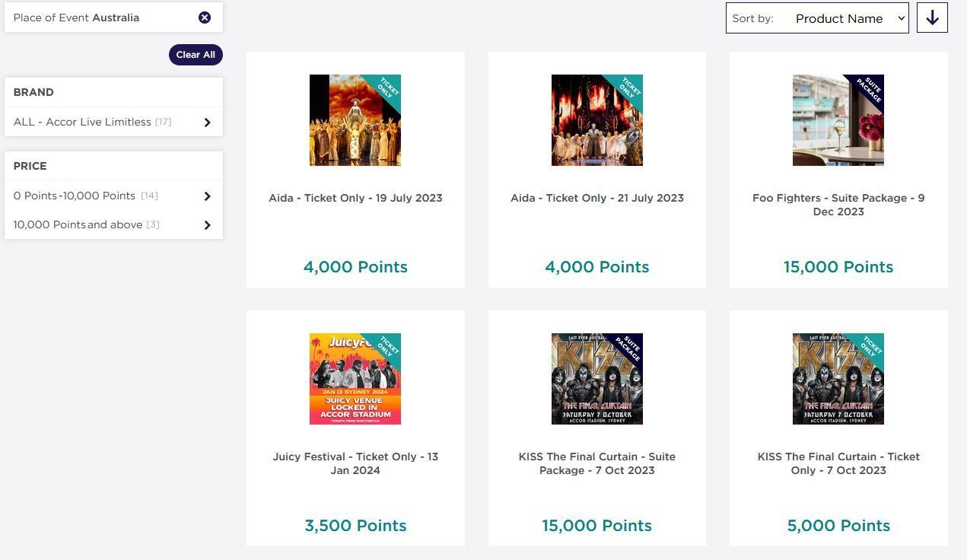Image resolution: width=967 pixels, height=560 pixels.
Task: Select the 0 Points-10,000 Points price range
Action: coord(75,196)
